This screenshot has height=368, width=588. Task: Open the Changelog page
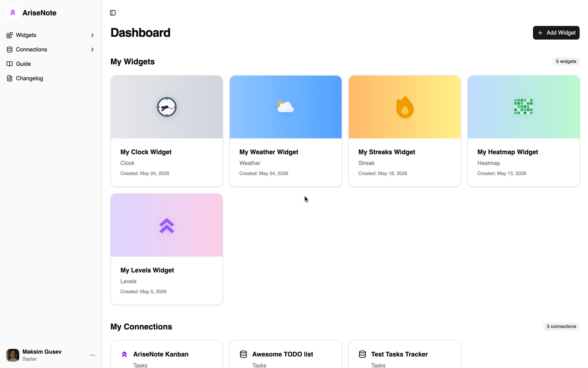click(x=51, y=78)
